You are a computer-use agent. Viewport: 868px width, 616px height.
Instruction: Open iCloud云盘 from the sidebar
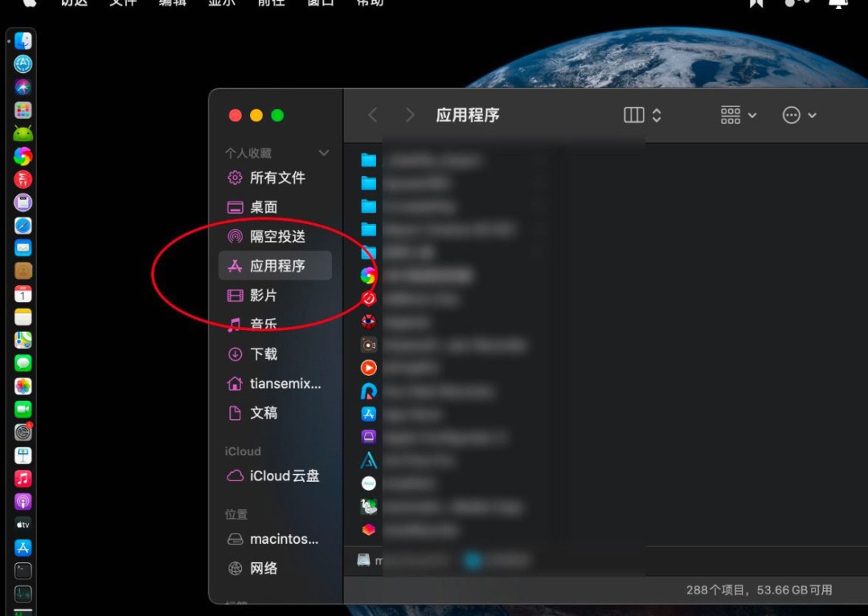click(282, 475)
